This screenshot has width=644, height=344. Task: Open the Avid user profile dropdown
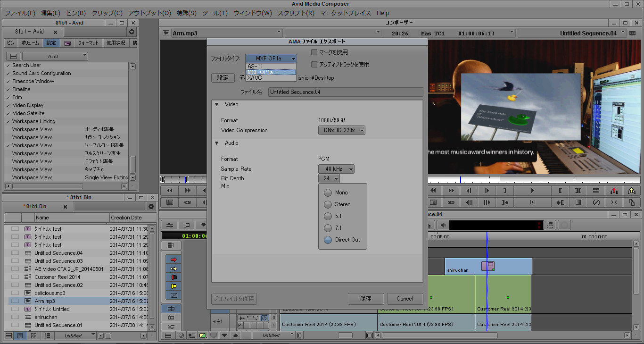pos(55,56)
